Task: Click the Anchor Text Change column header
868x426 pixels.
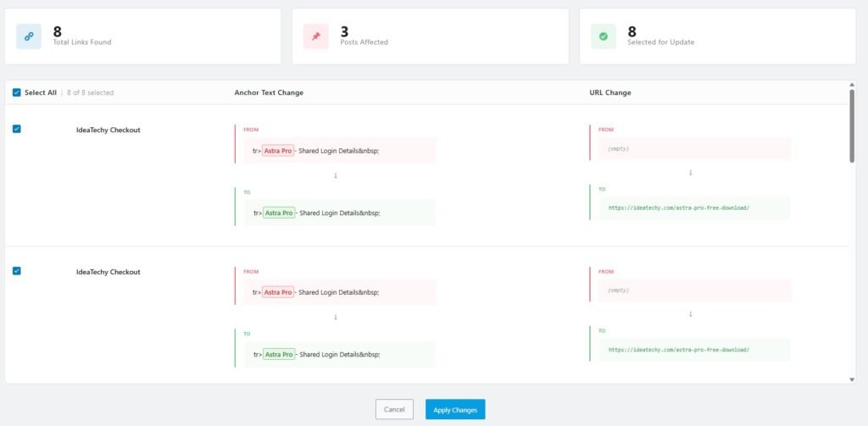Action: point(269,92)
